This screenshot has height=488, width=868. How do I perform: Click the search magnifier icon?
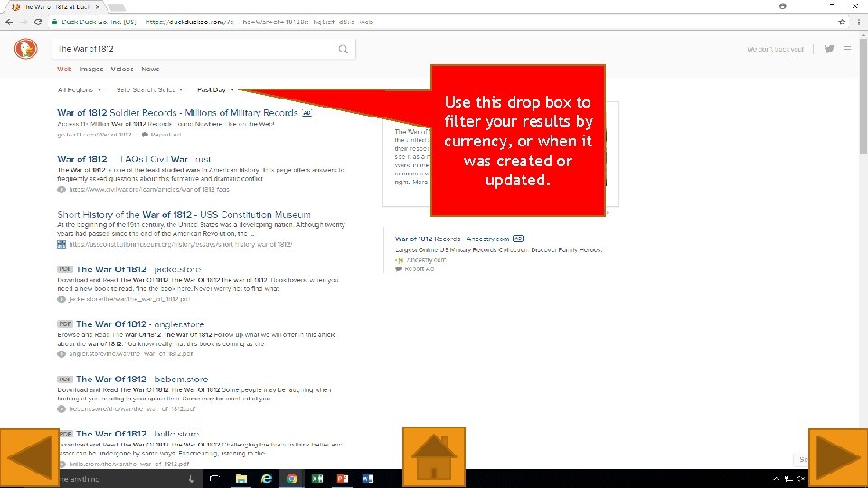[x=344, y=49]
